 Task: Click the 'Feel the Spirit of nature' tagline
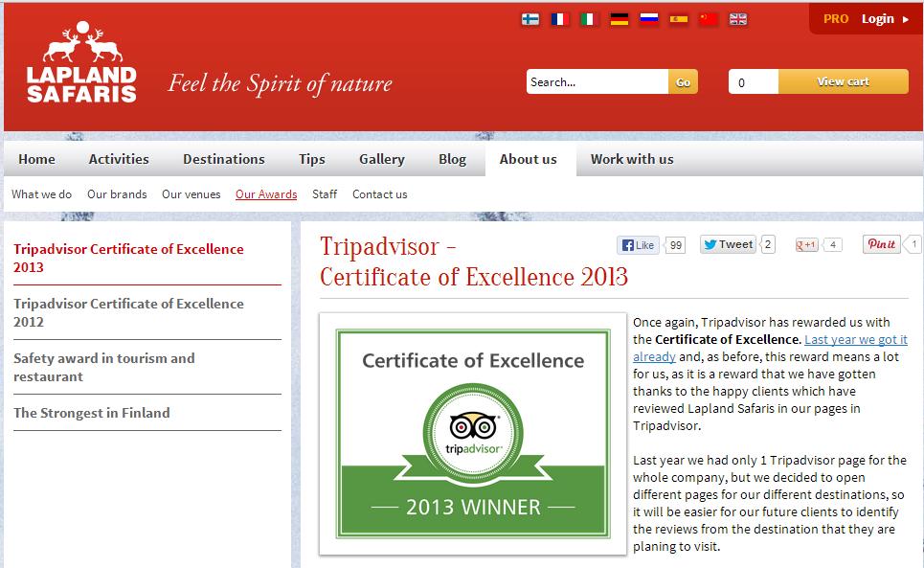pos(280,83)
